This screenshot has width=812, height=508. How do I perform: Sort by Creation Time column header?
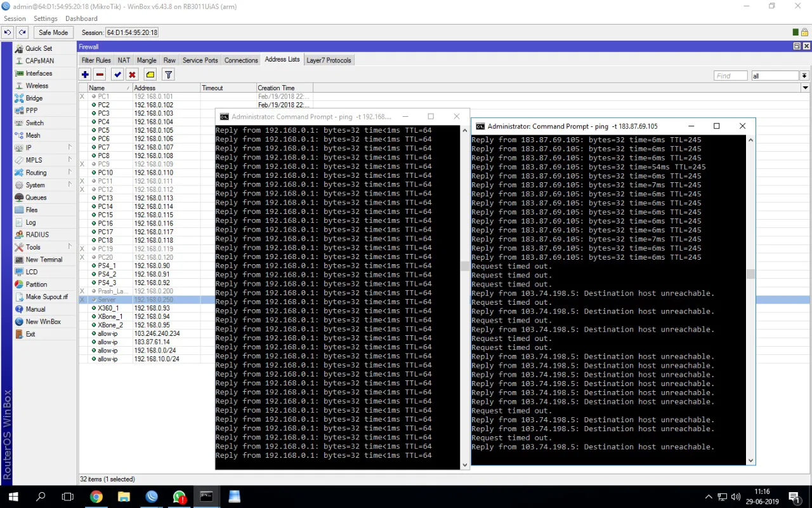(x=284, y=88)
